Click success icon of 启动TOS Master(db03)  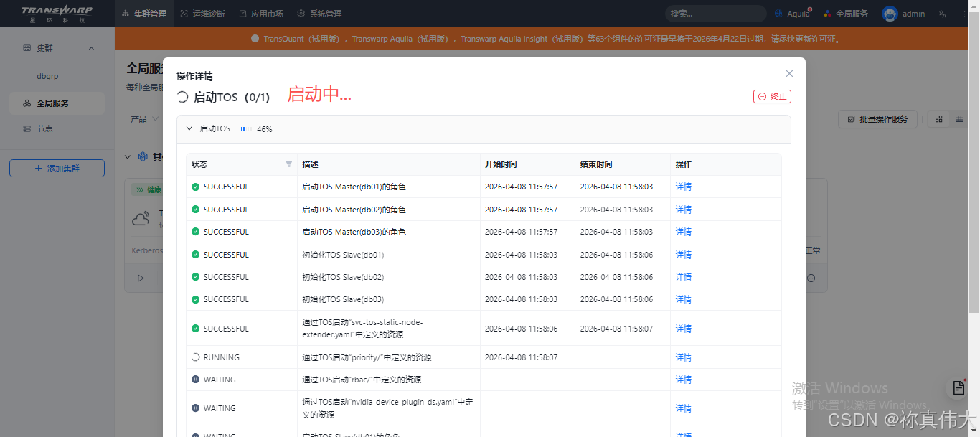pyautogui.click(x=195, y=232)
